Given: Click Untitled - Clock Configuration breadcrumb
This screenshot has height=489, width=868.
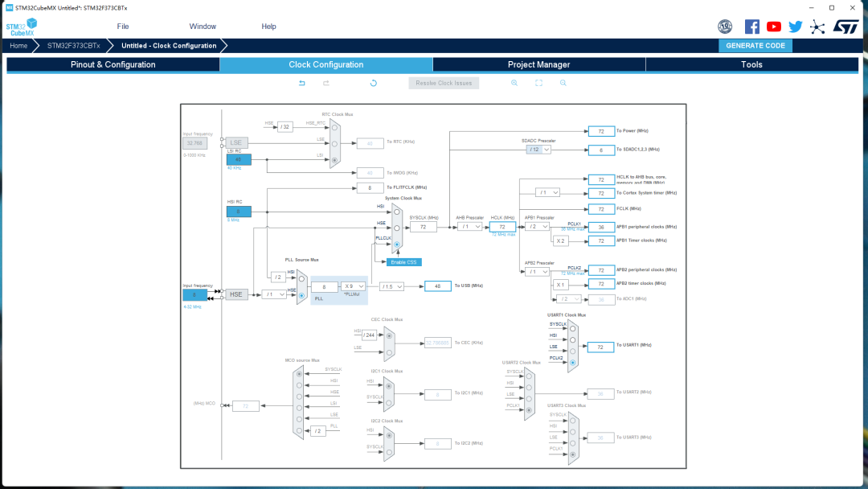Looking at the screenshot, I should (x=169, y=45).
